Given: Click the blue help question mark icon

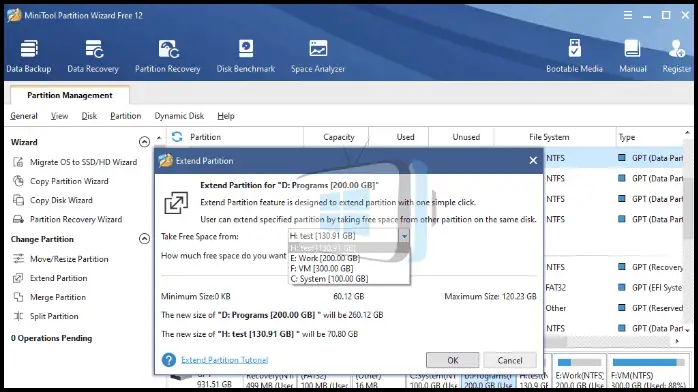Looking at the screenshot, I should 169,360.
